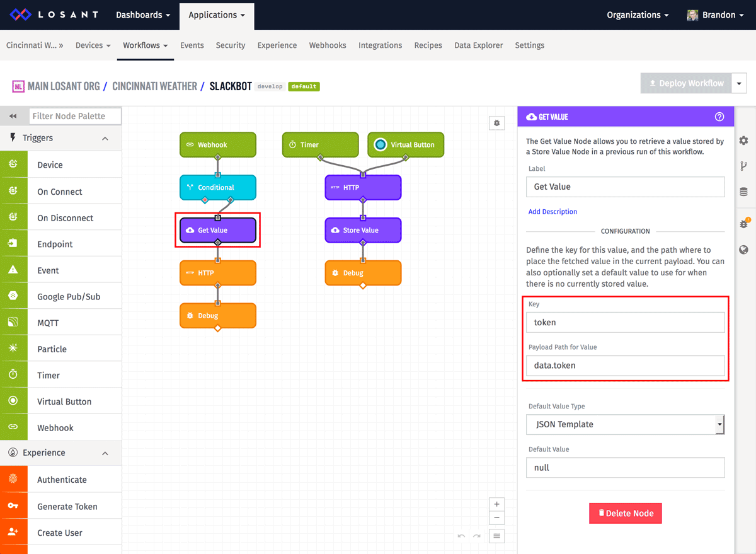Open the Experience tab
This screenshot has height=554, width=756.
pos(277,45)
